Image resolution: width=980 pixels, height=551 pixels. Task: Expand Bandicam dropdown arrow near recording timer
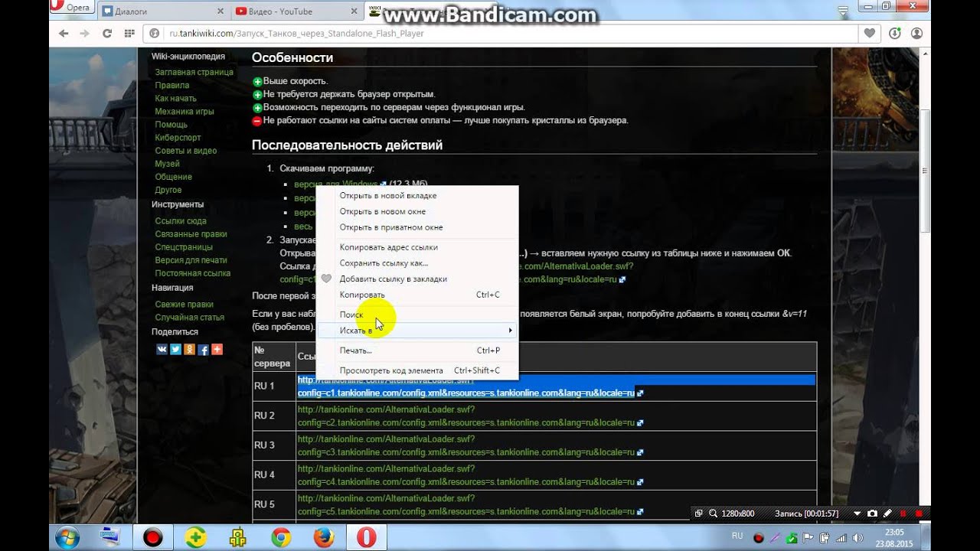coord(857,514)
